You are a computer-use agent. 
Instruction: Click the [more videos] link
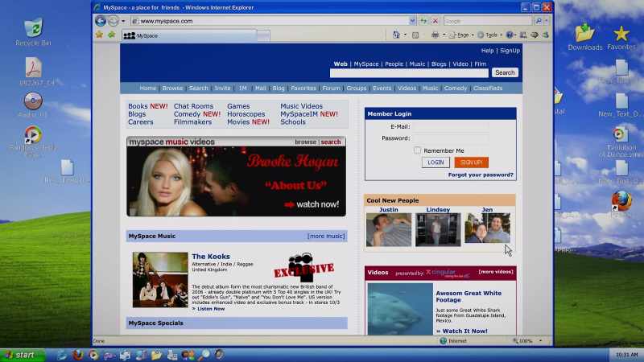[496, 272]
